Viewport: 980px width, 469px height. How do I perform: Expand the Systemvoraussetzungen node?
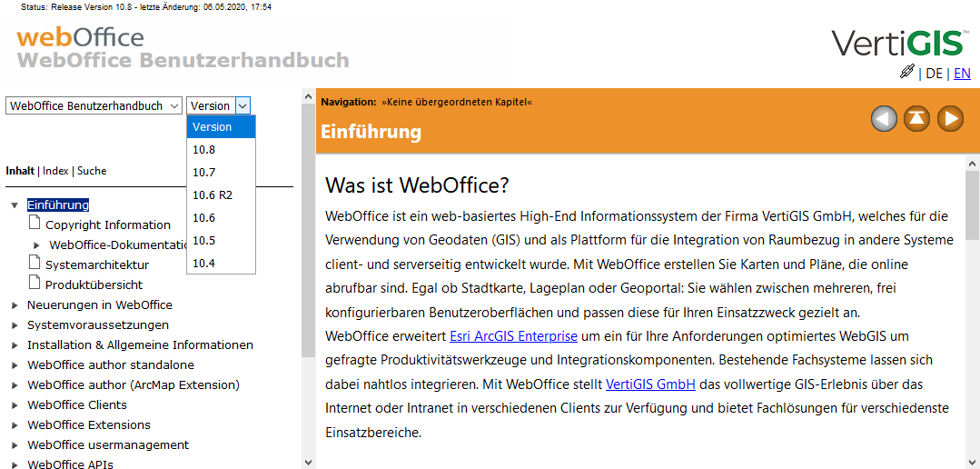tap(15, 325)
